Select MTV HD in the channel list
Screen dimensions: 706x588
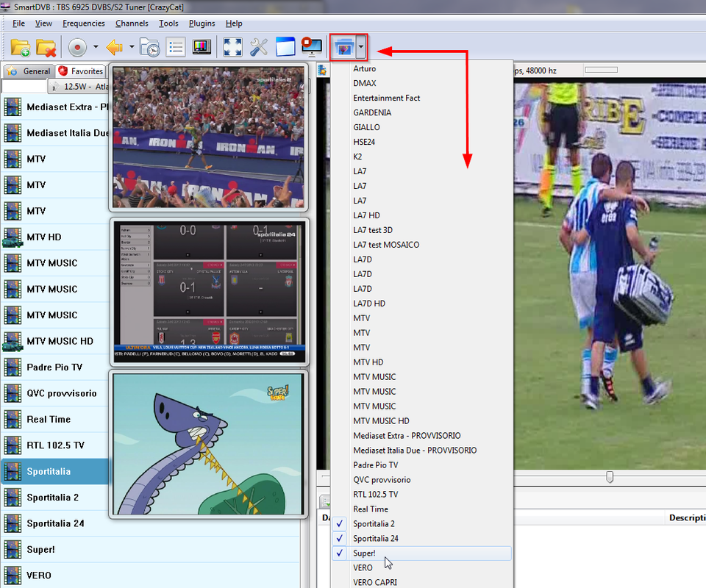55,237
